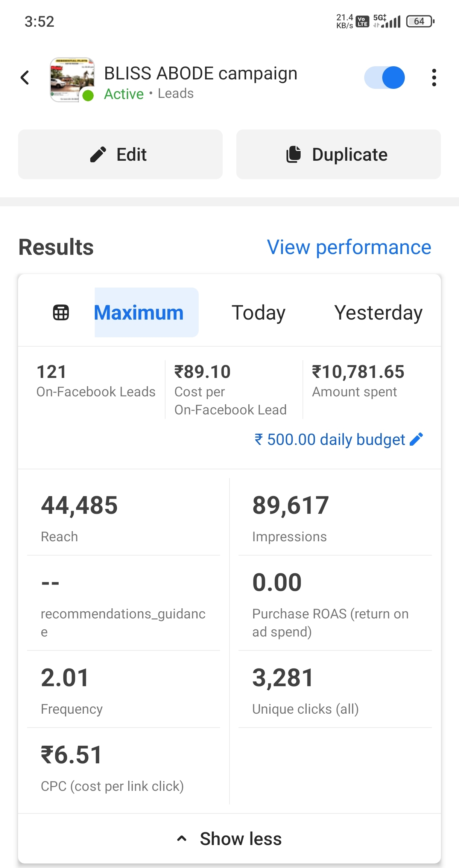Collapse results with Show less

pos(229,839)
